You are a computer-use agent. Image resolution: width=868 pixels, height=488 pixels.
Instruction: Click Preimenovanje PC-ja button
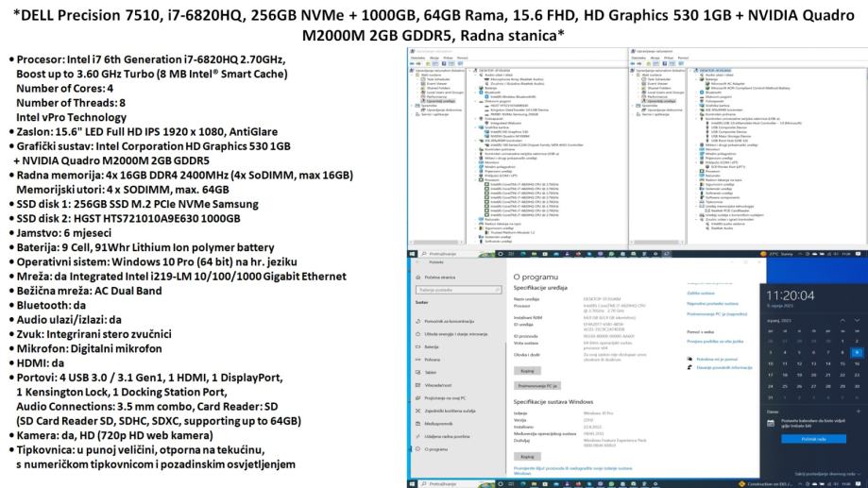[x=537, y=386]
